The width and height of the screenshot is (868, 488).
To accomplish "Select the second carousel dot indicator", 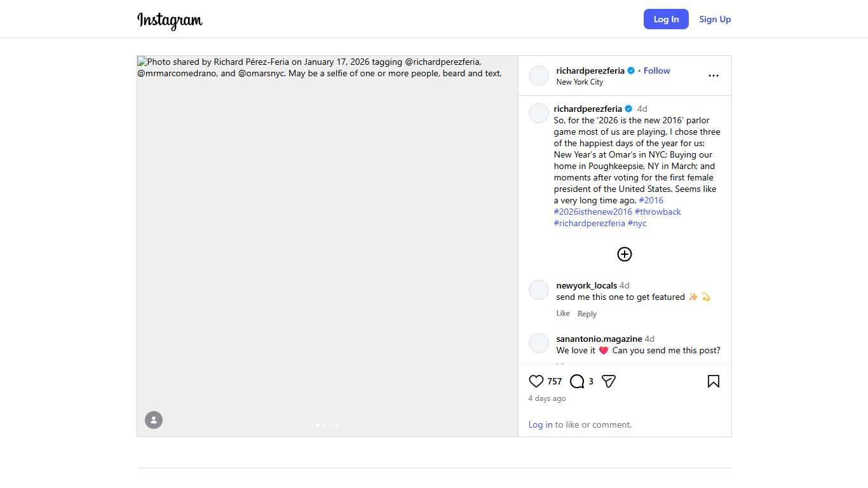I will pyautogui.click(x=324, y=424).
